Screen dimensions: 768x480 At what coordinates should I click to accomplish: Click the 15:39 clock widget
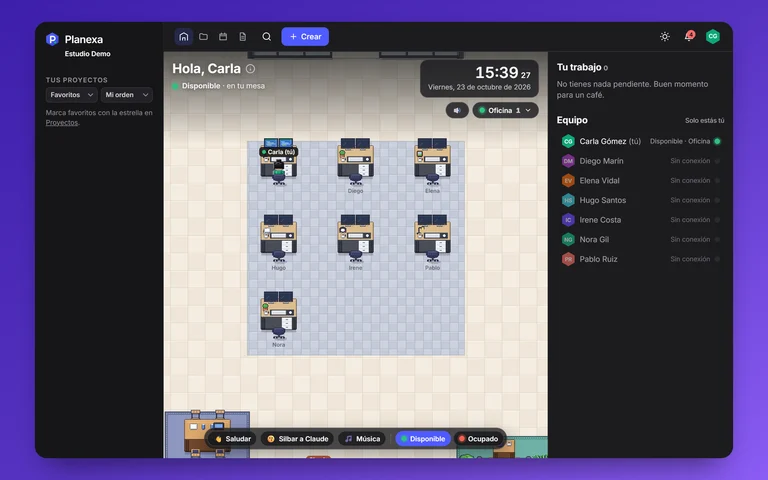click(x=480, y=78)
